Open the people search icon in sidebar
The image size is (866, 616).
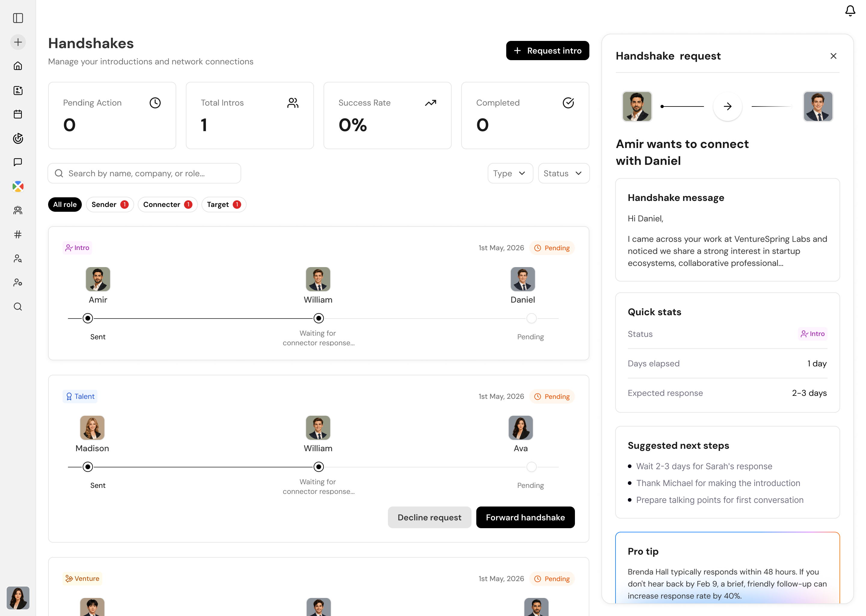click(x=18, y=259)
